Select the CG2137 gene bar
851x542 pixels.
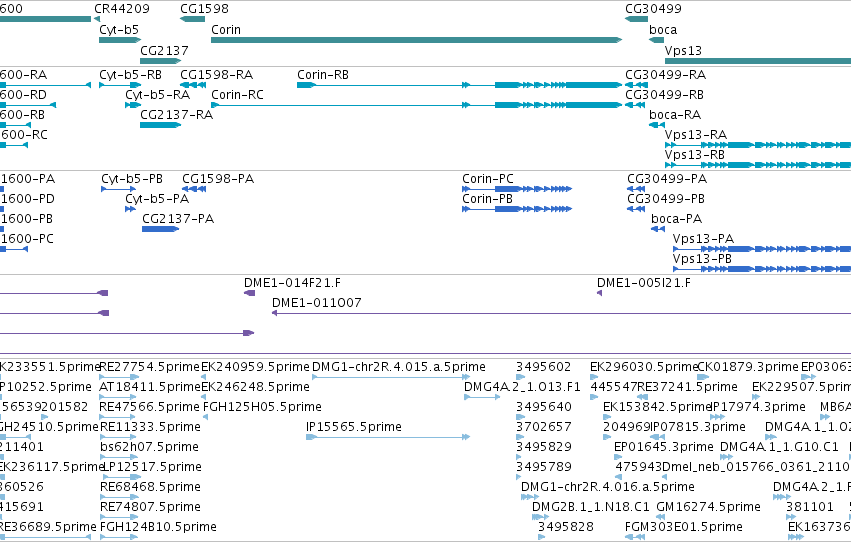(161, 61)
